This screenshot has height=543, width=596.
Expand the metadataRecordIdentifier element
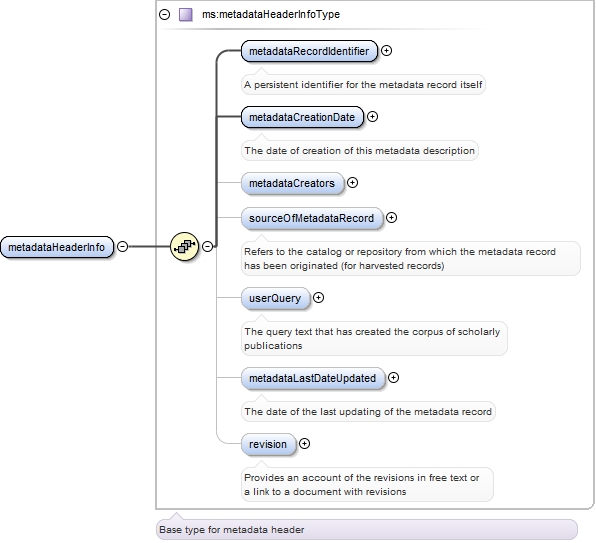pyautogui.click(x=387, y=51)
